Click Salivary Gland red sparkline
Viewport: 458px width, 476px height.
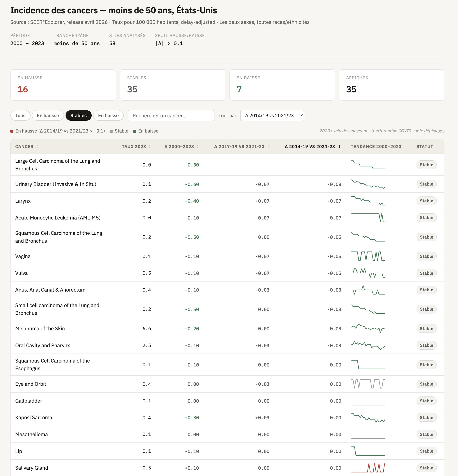(368, 468)
